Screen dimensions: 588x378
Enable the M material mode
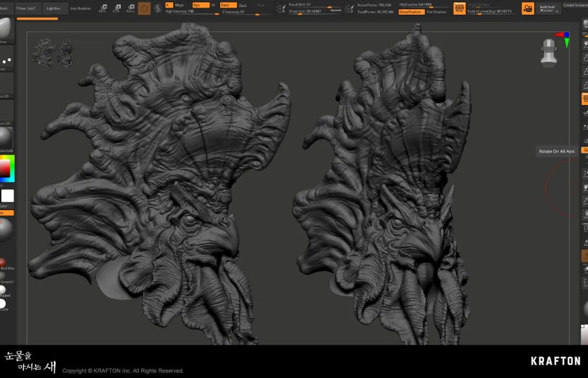[213, 5]
